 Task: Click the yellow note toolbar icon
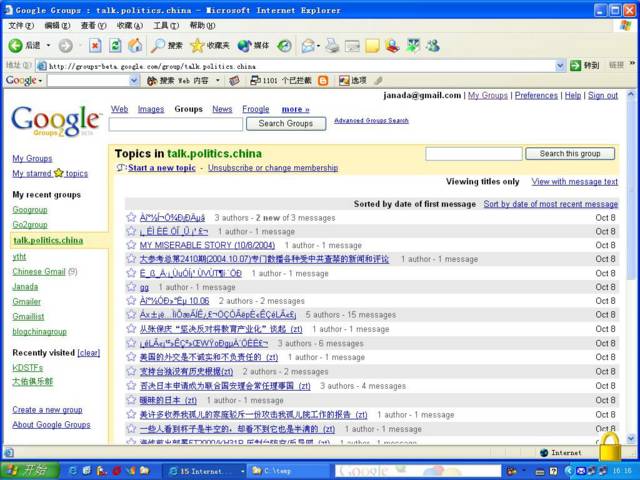(372, 46)
